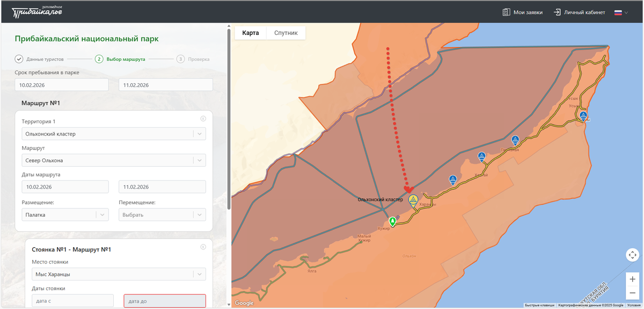Viewport: 644px width, 309px height.
Task: Click the Прибайкальский национальный парк title
Action: pos(86,39)
